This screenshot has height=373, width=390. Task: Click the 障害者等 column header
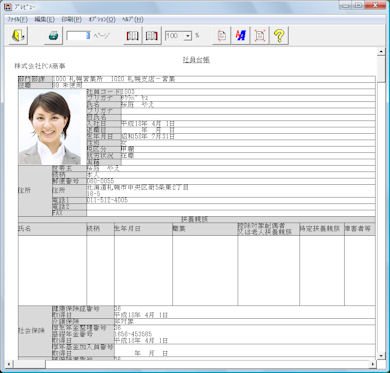coord(358,229)
